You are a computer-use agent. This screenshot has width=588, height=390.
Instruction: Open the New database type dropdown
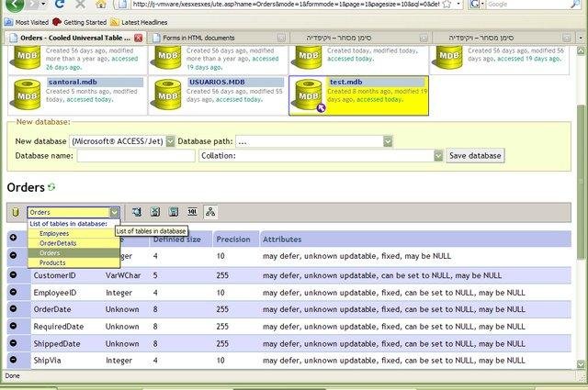pos(170,141)
